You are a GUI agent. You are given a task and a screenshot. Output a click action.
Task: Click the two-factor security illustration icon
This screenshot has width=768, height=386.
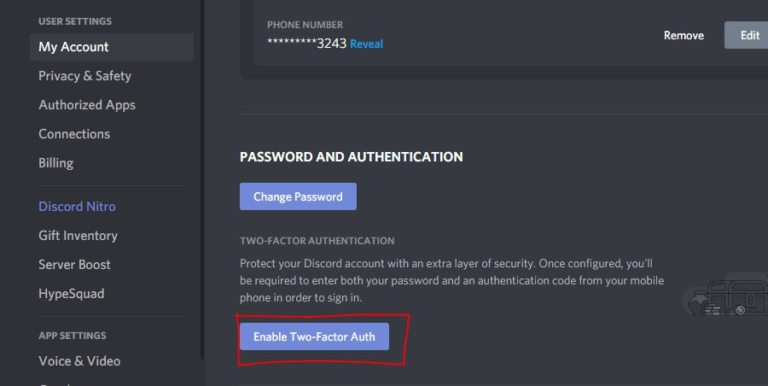727,297
